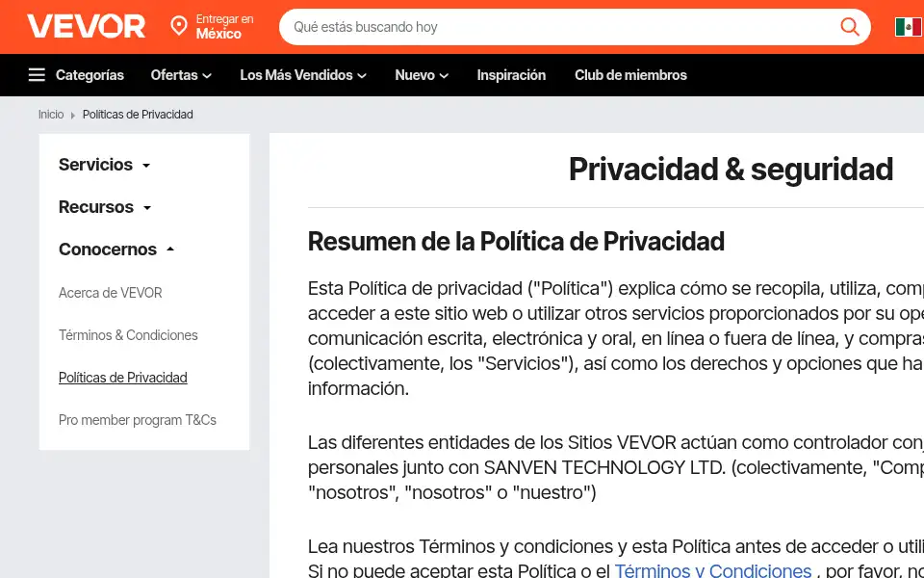Focus the 'Qué estás buscando hoy' search field
The width and height of the screenshot is (924, 578).
pyautogui.click(x=575, y=27)
